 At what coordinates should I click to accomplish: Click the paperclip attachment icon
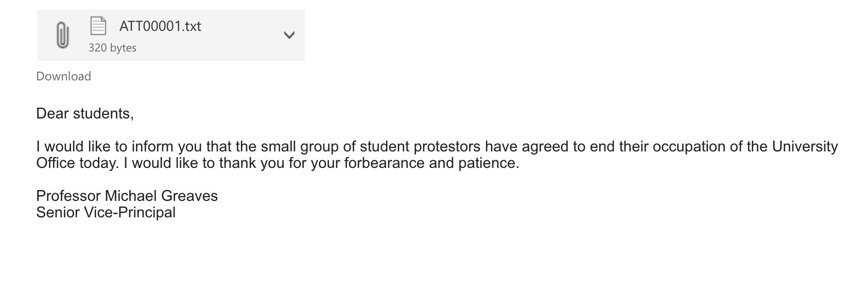pos(62,35)
